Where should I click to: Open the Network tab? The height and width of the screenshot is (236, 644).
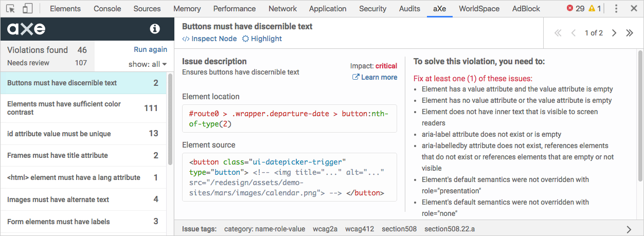tap(282, 8)
